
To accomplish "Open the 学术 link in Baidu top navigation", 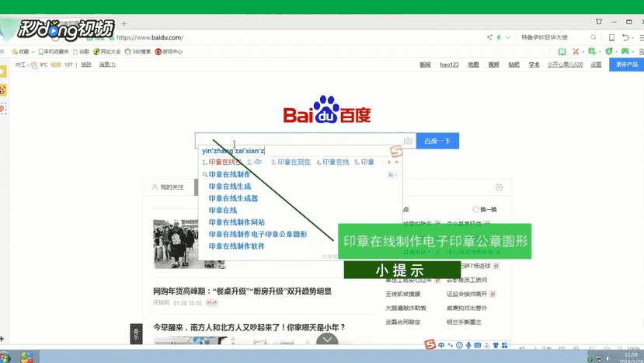I will click(534, 65).
